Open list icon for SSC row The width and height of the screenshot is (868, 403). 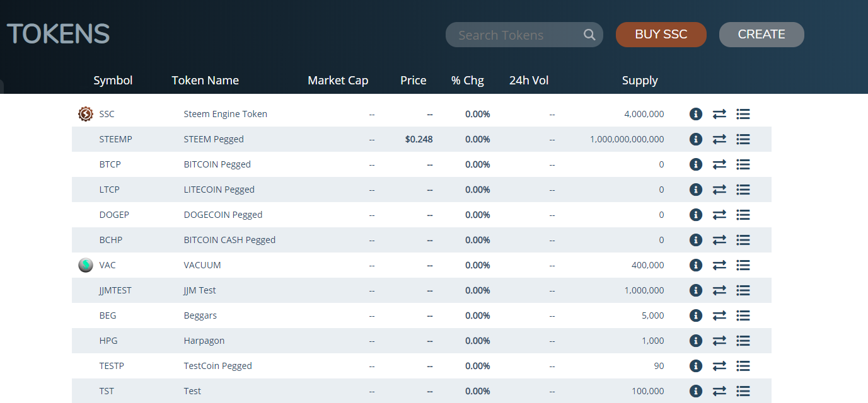[x=743, y=114]
